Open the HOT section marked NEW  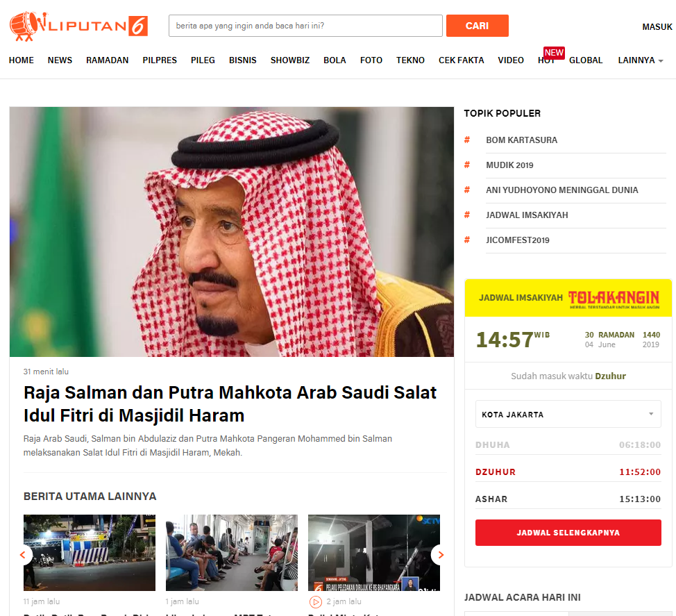click(546, 60)
